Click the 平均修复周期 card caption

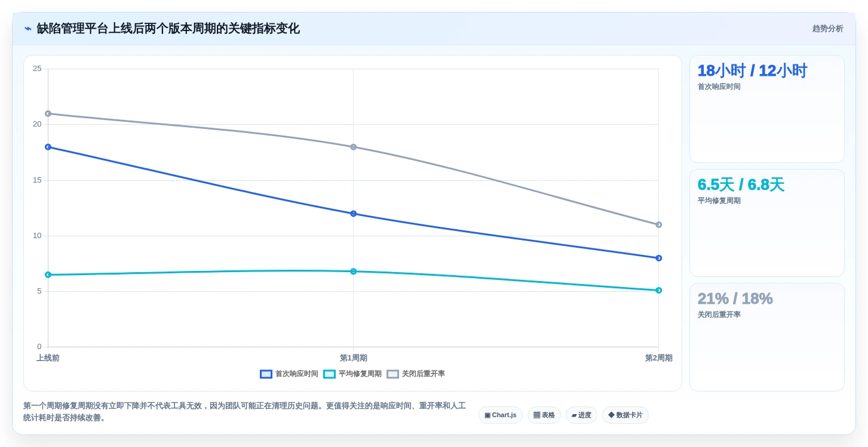click(x=719, y=201)
